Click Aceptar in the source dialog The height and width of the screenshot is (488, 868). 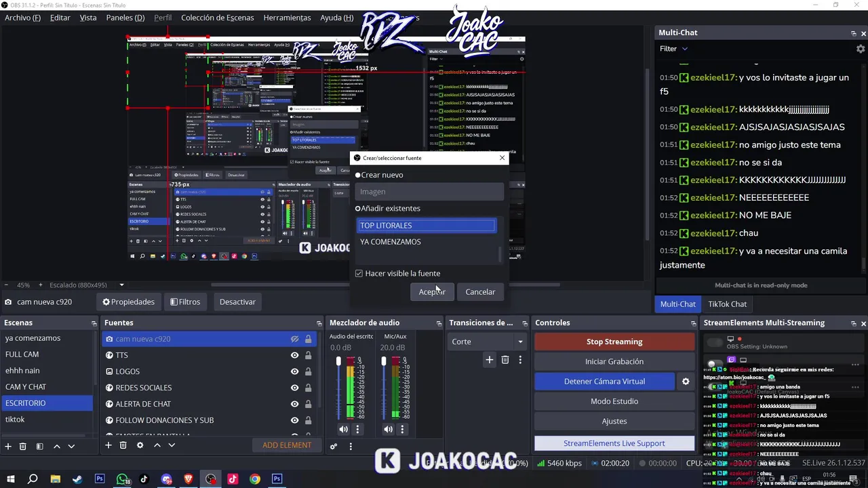(432, 291)
